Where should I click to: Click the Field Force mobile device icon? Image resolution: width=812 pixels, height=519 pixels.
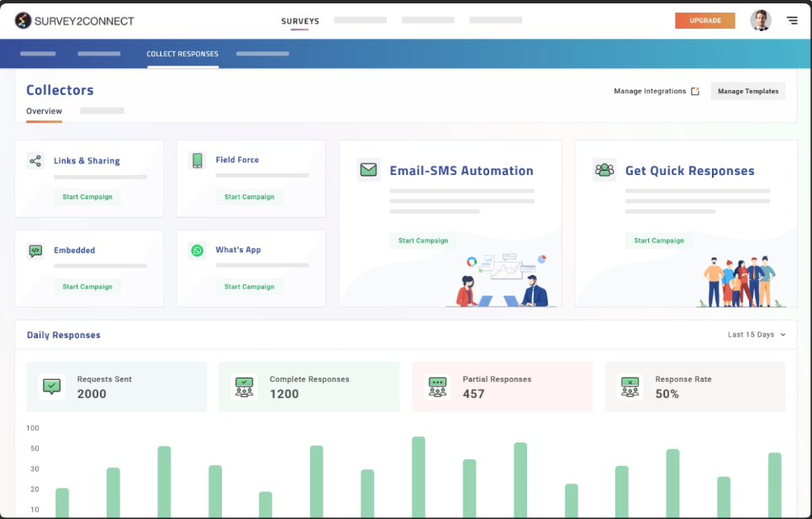(x=197, y=160)
